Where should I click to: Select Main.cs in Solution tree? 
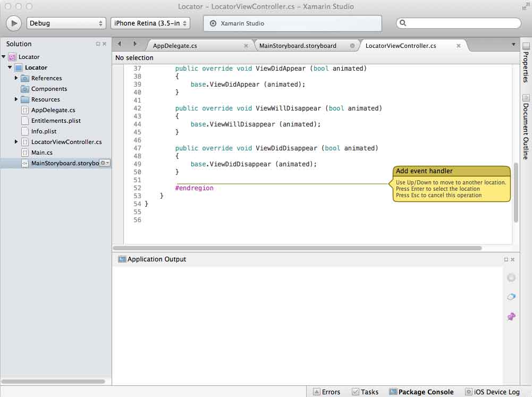(x=42, y=153)
